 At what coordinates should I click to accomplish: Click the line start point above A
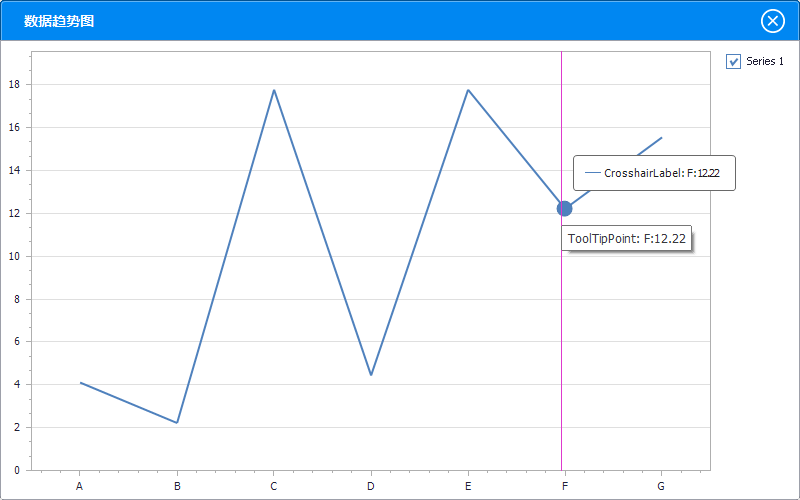click(80, 382)
